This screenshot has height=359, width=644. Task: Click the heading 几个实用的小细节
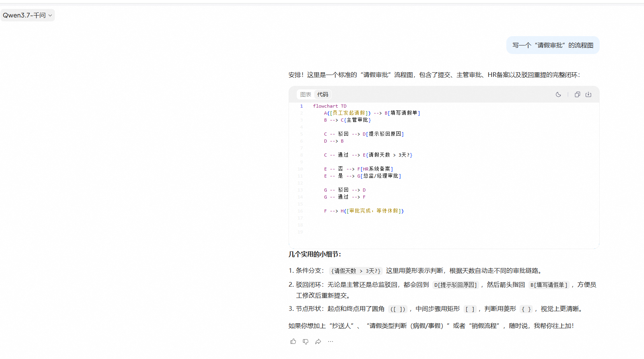(315, 254)
